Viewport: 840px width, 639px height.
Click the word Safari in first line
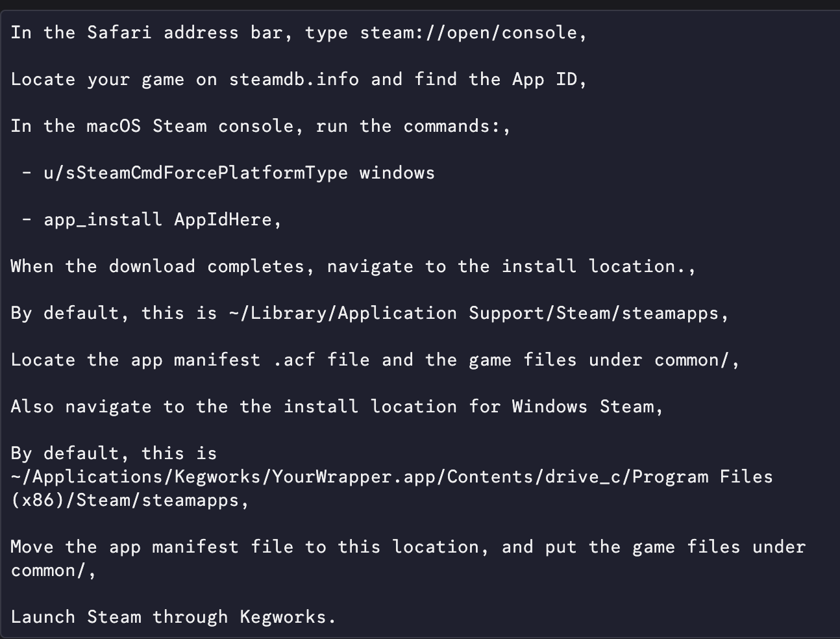click(119, 32)
